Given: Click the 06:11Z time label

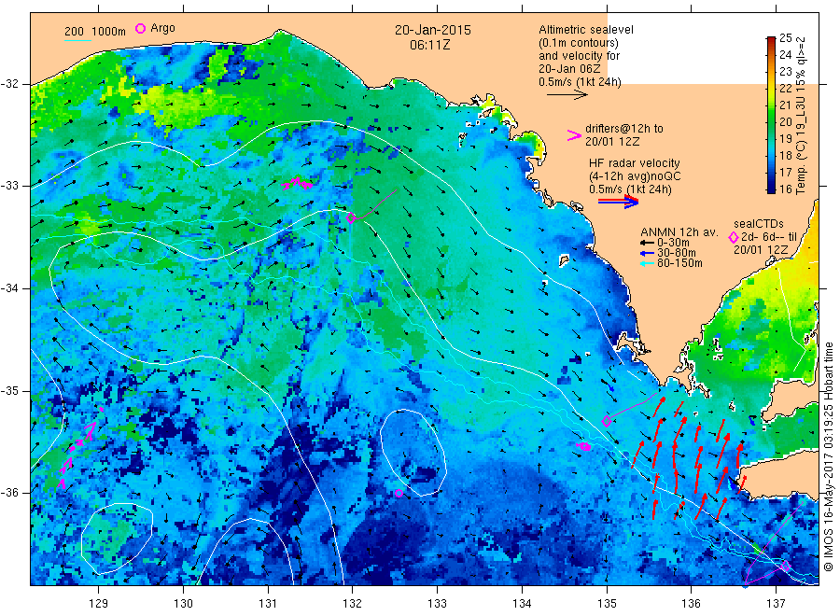Looking at the screenshot, I should tap(429, 45).
